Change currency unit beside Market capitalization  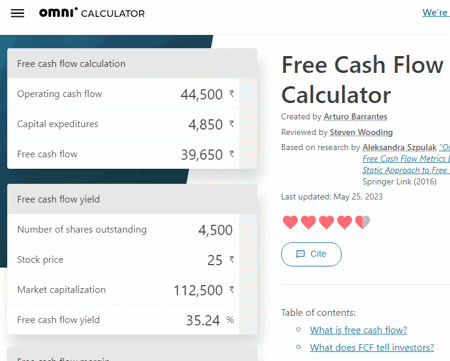pos(231,290)
